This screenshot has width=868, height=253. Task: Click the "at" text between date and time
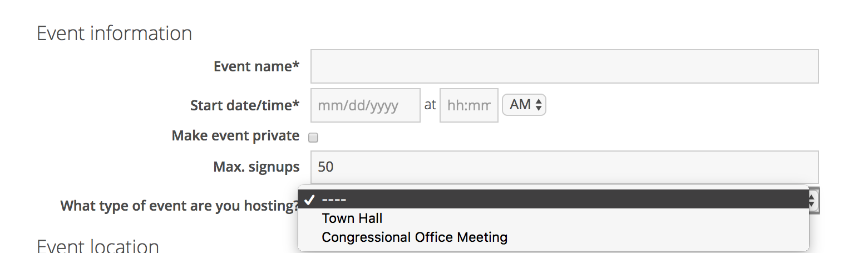coord(430,104)
